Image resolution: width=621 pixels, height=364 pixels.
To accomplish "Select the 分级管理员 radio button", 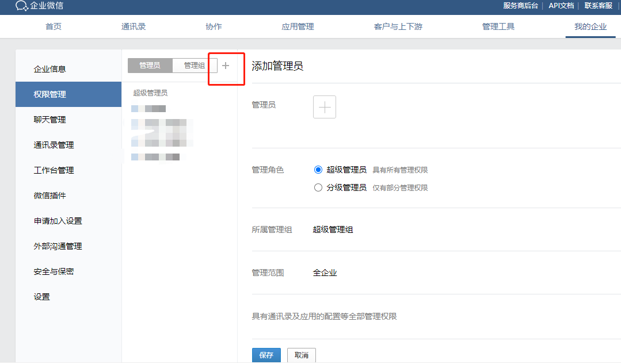I will click(318, 187).
